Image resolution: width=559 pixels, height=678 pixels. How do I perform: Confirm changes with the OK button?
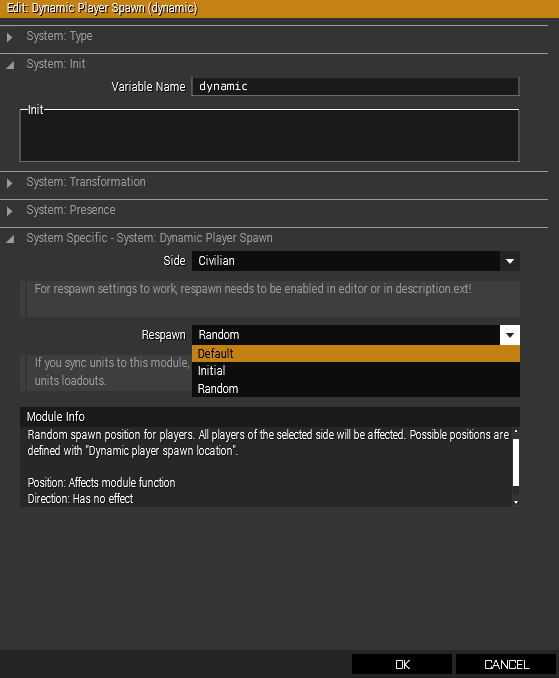point(402,665)
